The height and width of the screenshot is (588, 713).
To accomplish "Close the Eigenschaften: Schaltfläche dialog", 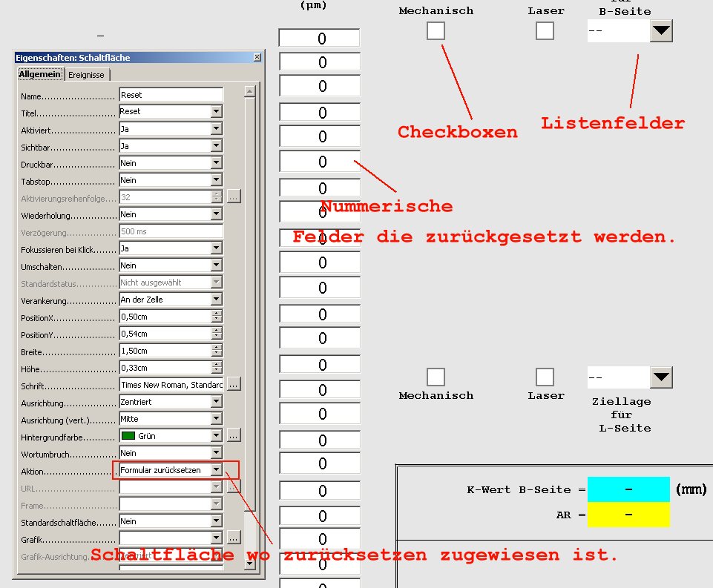I will click(257, 57).
